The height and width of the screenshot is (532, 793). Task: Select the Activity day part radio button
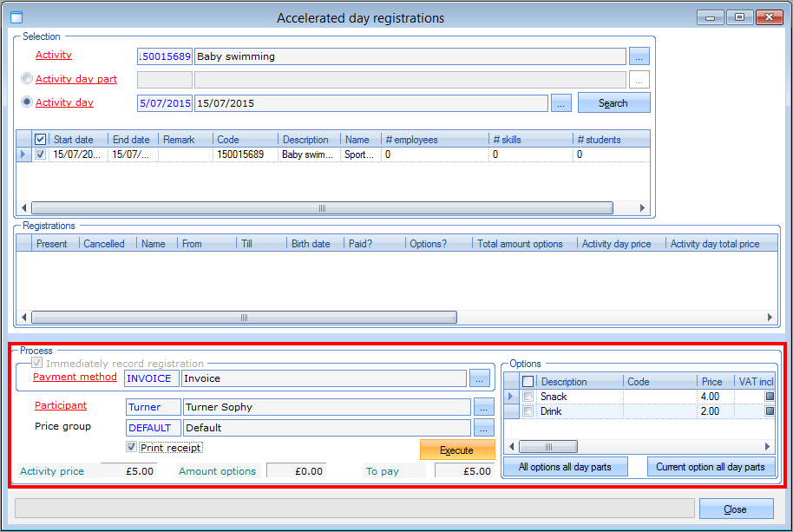pos(27,79)
